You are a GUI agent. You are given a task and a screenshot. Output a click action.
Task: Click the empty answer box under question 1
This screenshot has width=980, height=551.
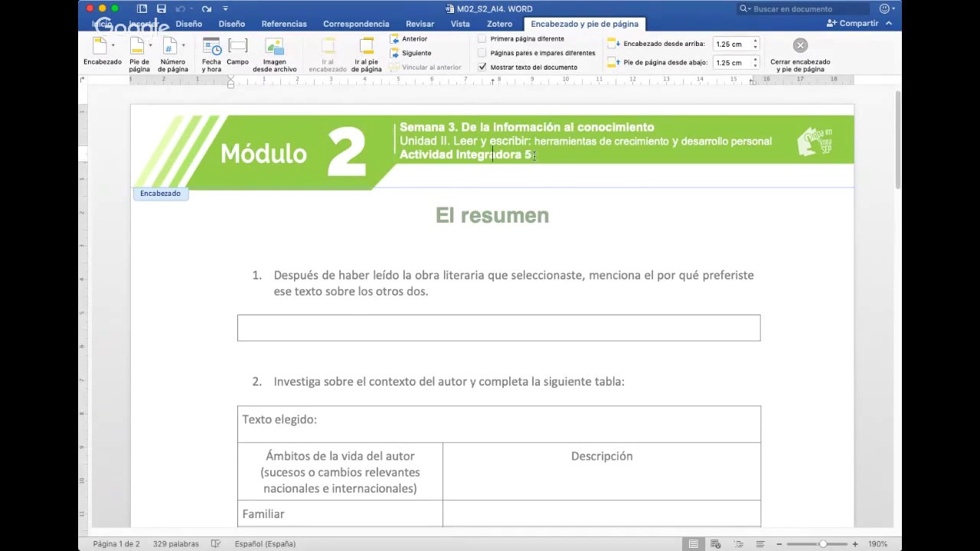point(498,328)
